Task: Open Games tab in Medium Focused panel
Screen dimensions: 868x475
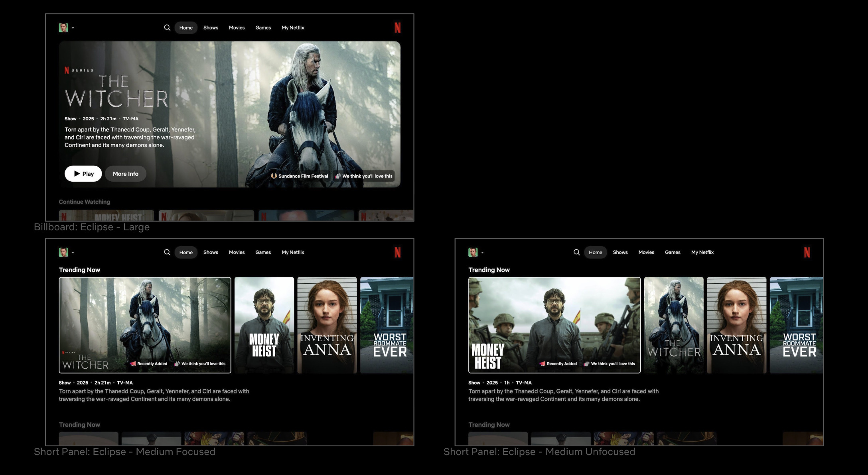Action: point(263,252)
